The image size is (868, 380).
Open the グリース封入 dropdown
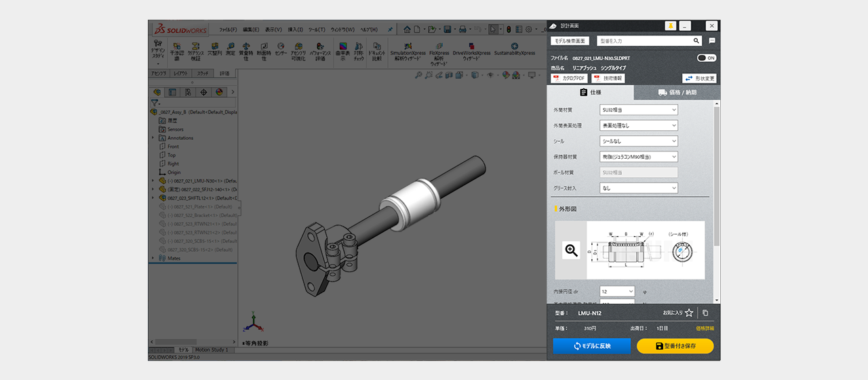pyautogui.click(x=639, y=188)
